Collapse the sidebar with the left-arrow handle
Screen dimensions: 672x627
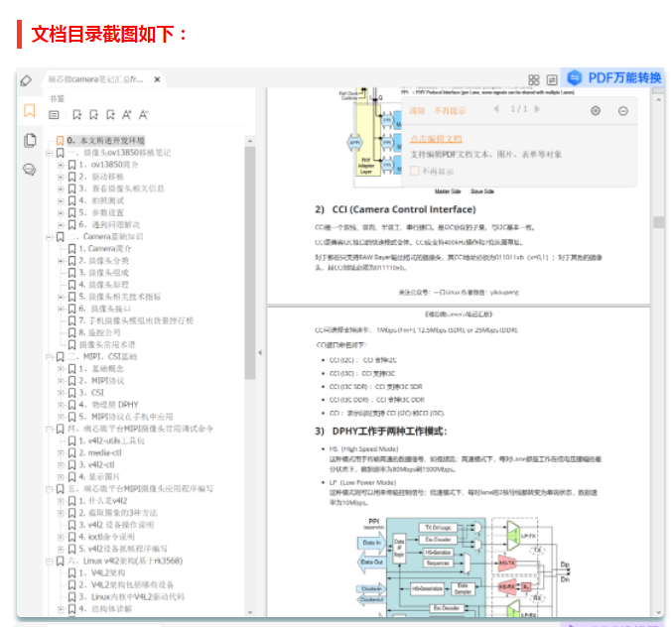260,352
